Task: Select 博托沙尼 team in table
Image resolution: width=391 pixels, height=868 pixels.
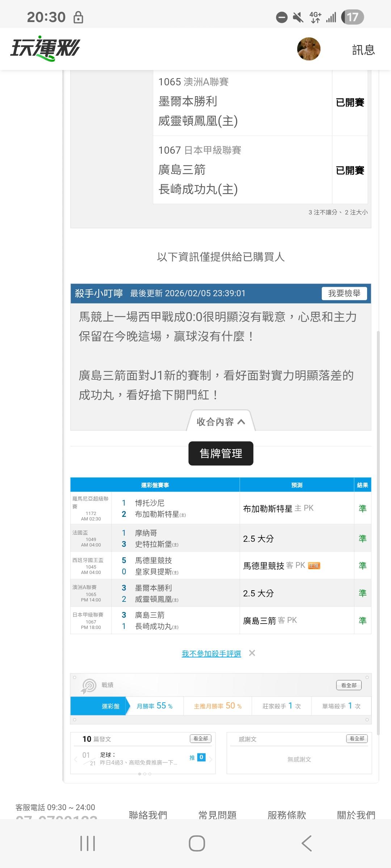Action: tap(150, 503)
